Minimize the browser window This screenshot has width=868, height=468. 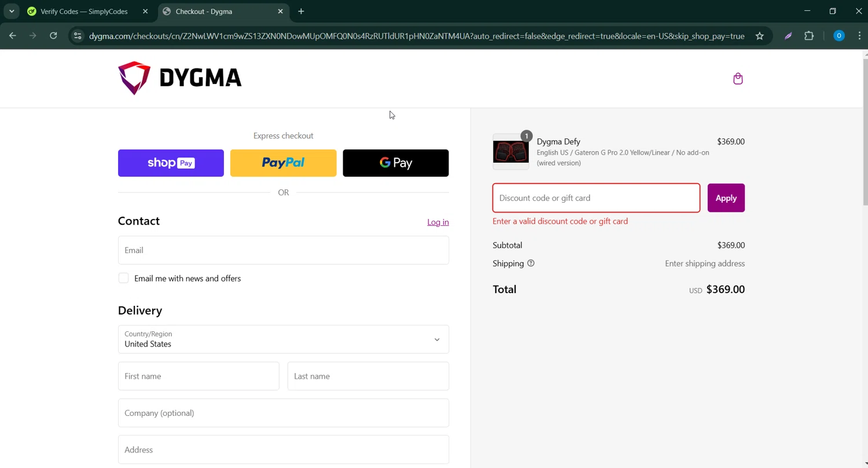coord(807,11)
